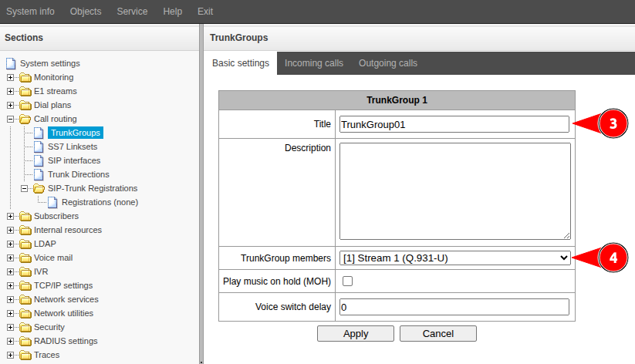Click the System settings page icon
Image resolution: width=635 pixels, height=364 pixels.
click(11, 63)
